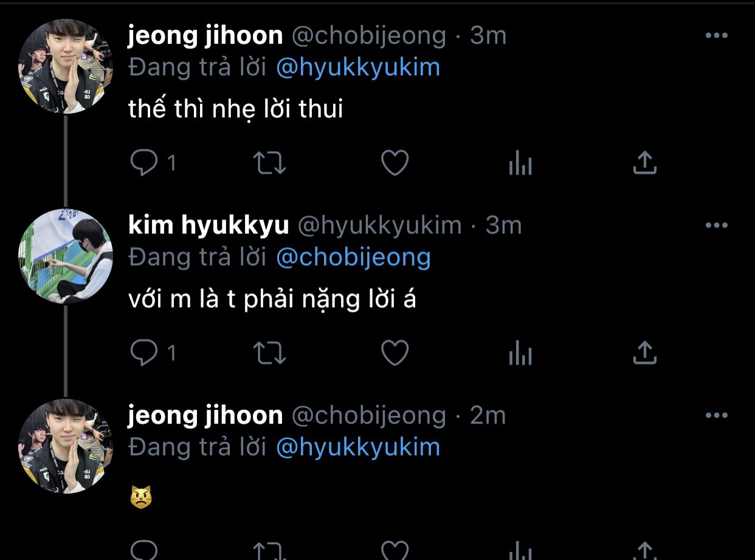Like the 'thế thì nhẹ lời thui' tweet
The width and height of the screenshot is (755, 560).
pyautogui.click(x=395, y=162)
